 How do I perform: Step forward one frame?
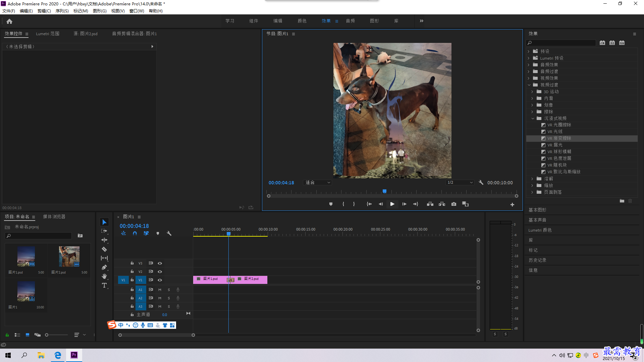click(x=405, y=204)
